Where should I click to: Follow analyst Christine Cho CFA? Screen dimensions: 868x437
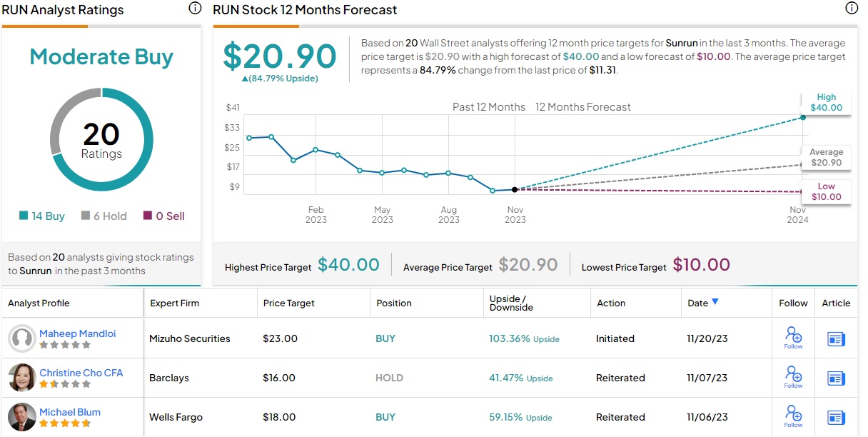pos(793,376)
